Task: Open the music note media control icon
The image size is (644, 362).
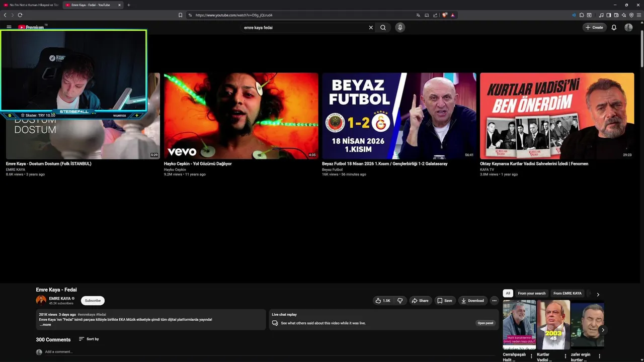Action: 601,15
